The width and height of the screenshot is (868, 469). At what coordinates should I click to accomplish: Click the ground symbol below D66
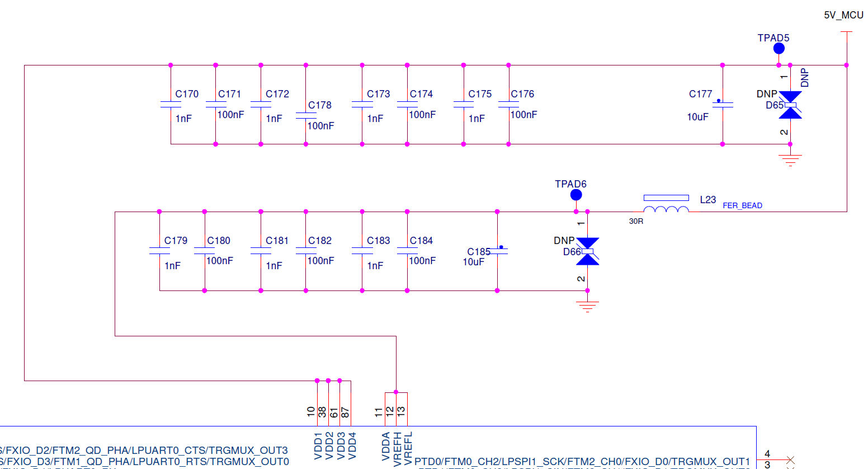[x=587, y=307]
